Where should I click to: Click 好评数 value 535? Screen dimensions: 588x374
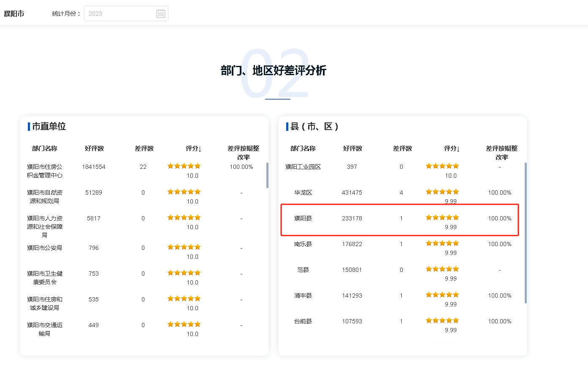(94, 299)
